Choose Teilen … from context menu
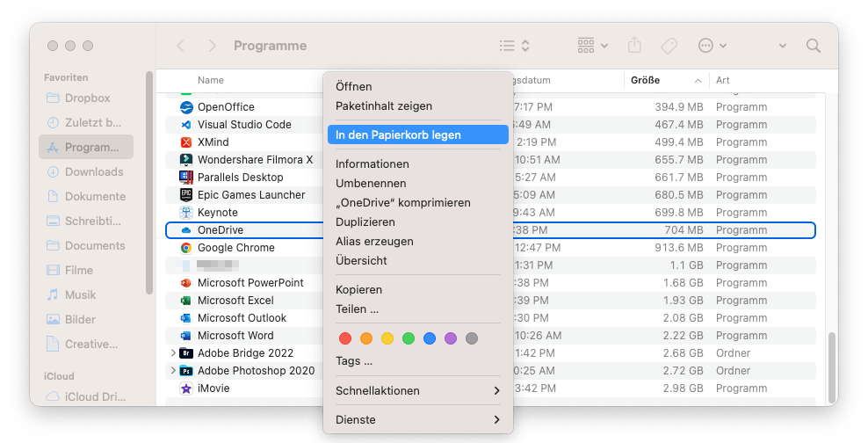Image resolution: width=868 pixels, height=443 pixels. 418,309
